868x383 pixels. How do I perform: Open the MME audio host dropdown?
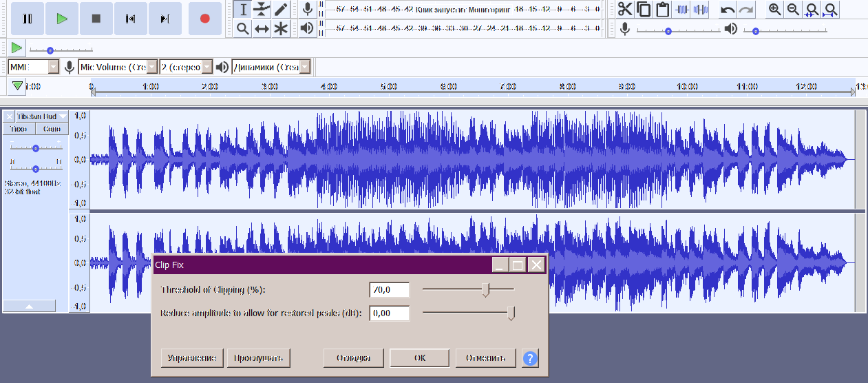pyautogui.click(x=34, y=67)
